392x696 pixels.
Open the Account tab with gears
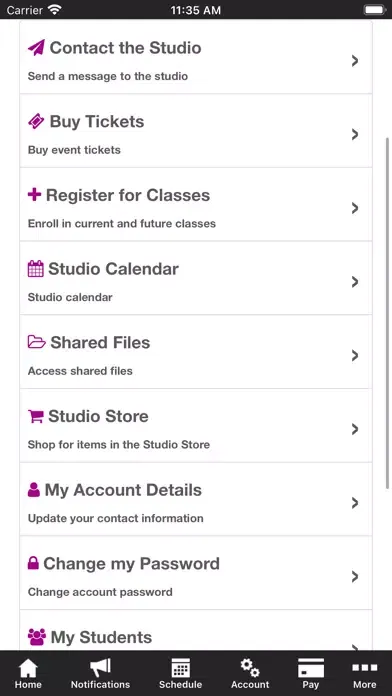pyautogui.click(x=250, y=673)
